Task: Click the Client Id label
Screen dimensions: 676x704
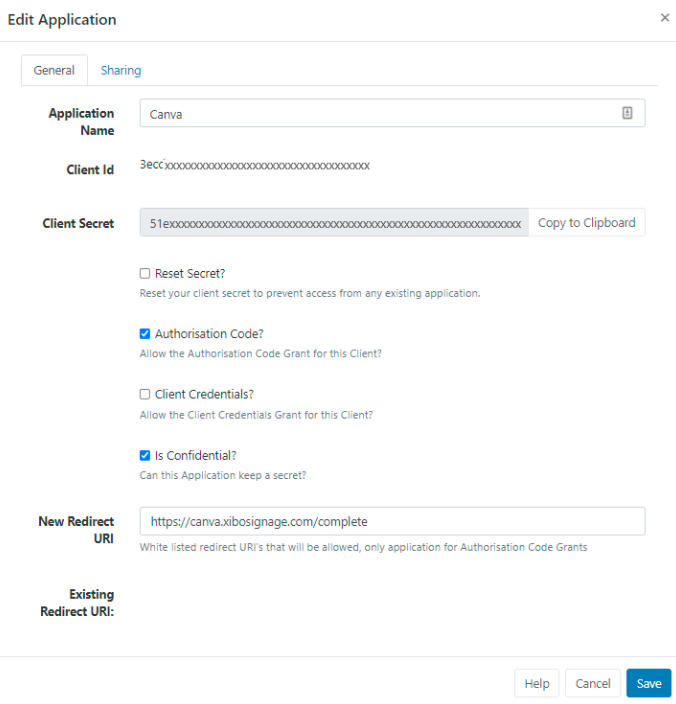Action: [x=90, y=170]
